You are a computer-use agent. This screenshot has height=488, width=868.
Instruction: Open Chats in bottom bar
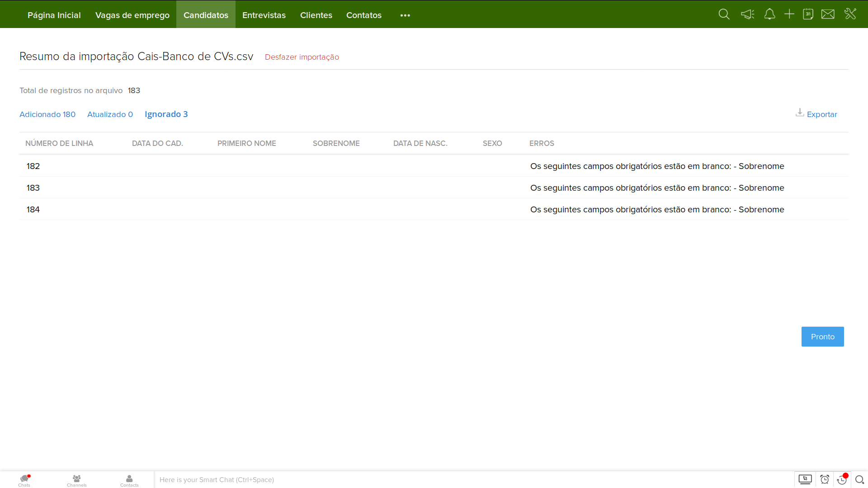pyautogui.click(x=24, y=480)
